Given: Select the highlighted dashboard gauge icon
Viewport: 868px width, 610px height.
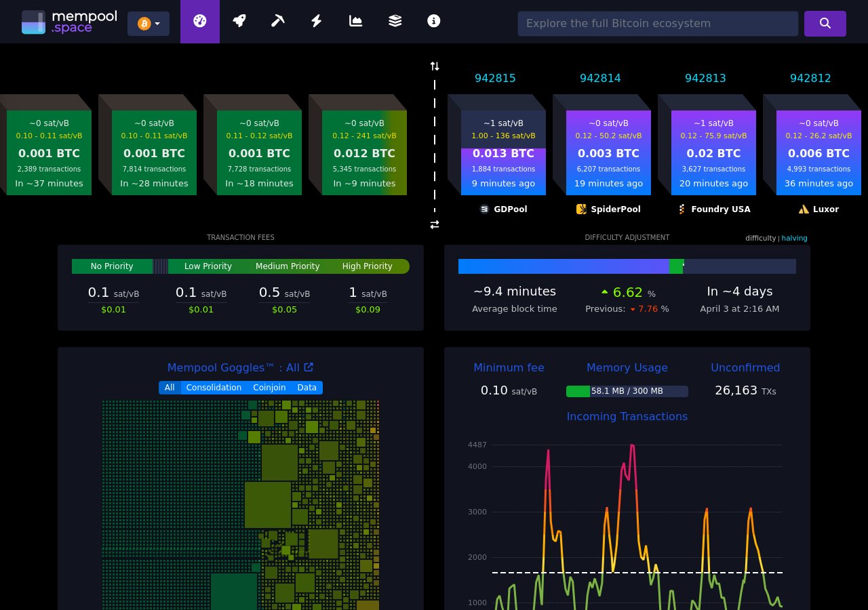Looking at the screenshot, I should [199, 21].
